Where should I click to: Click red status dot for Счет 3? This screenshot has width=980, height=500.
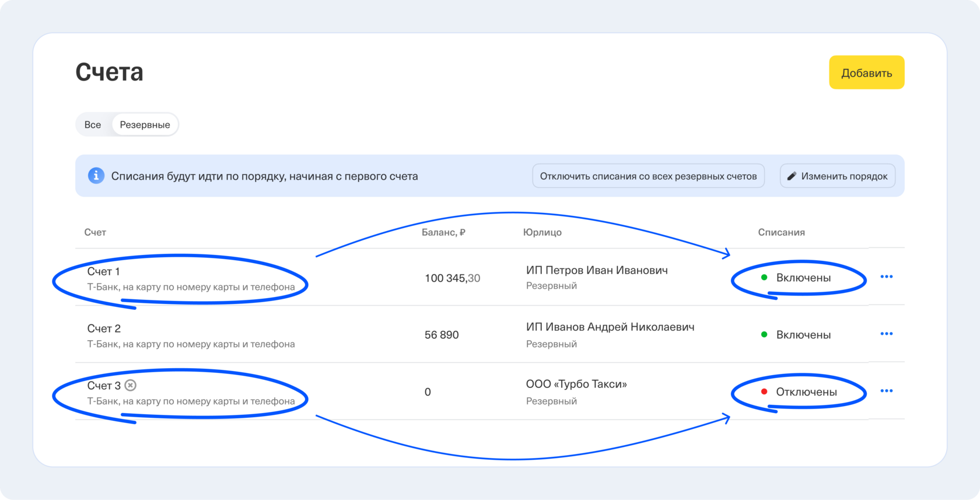click(x=764, y=391)
